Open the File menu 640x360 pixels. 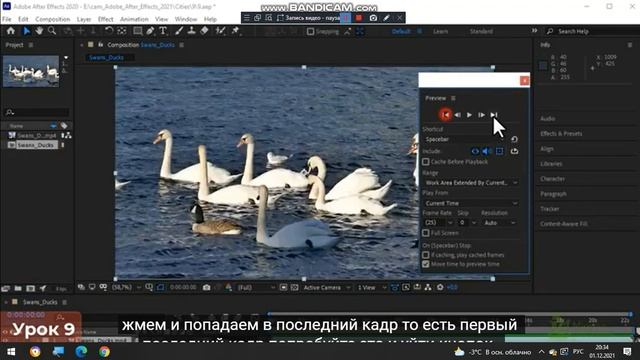pyautogui.click(x=7, y=19)
